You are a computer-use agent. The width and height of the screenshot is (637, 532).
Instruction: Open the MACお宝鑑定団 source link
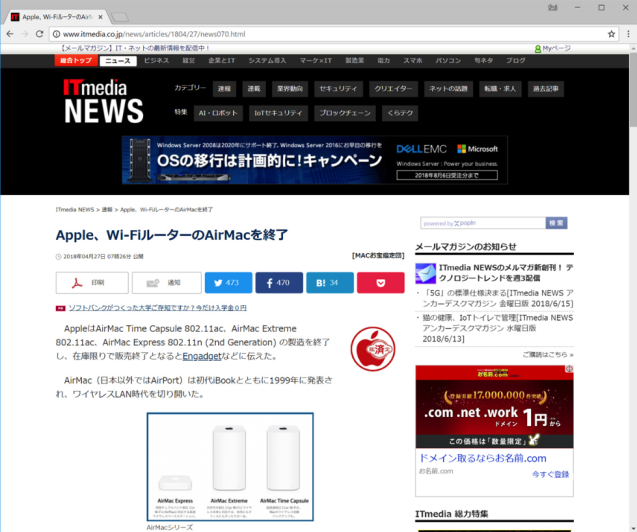point(378,256)
